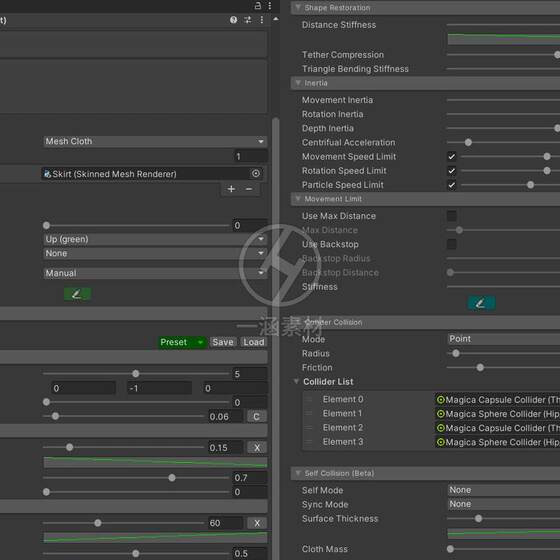Open the green Preset dropdown
Screen dimensions: 560x560
pyautogui.click(x=182, y=342)
